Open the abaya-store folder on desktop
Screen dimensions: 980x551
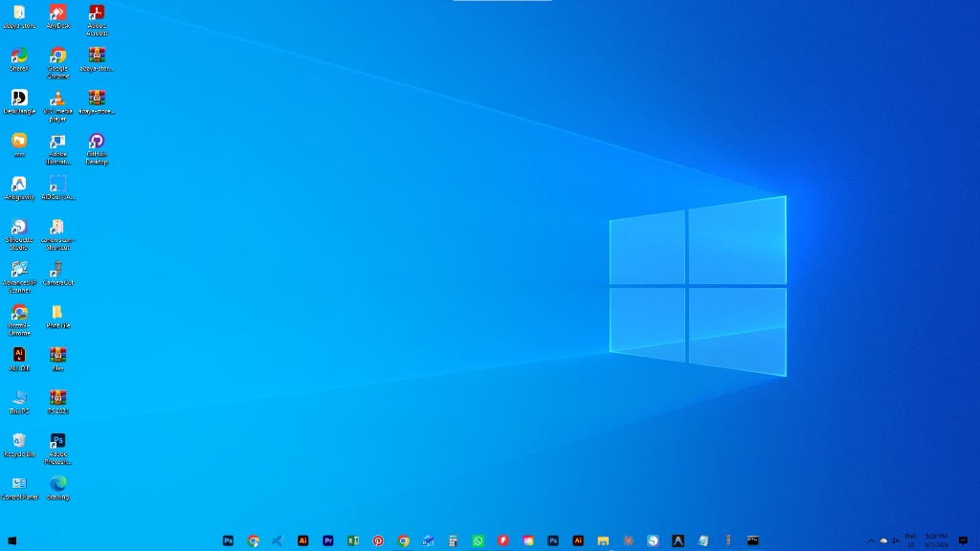point(19,17)
